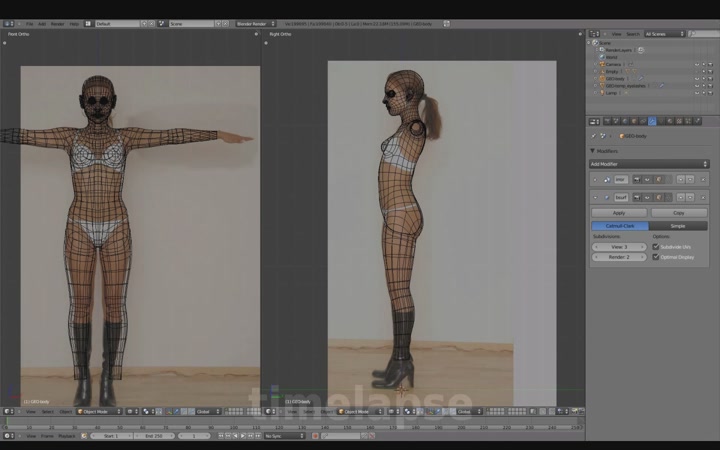The height and width of the screenshot is (450, 720).
Task: Toggle the Subdivide UVs checkbox
Action: click(656, 247)
